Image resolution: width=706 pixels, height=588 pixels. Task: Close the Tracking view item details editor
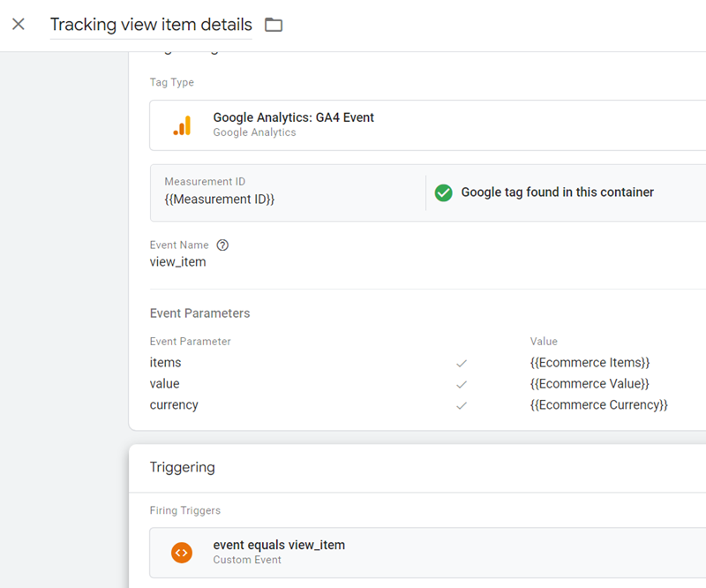[19, 24]
